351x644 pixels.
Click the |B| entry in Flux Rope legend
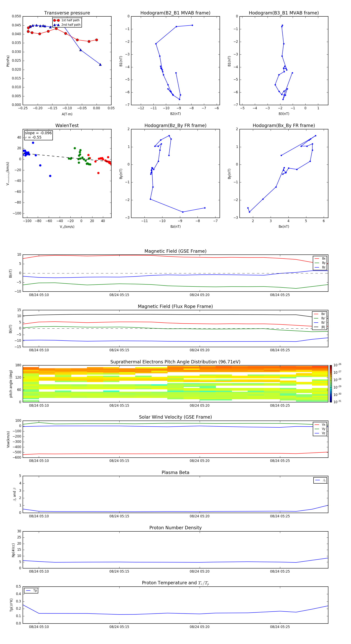coord(320,327)
